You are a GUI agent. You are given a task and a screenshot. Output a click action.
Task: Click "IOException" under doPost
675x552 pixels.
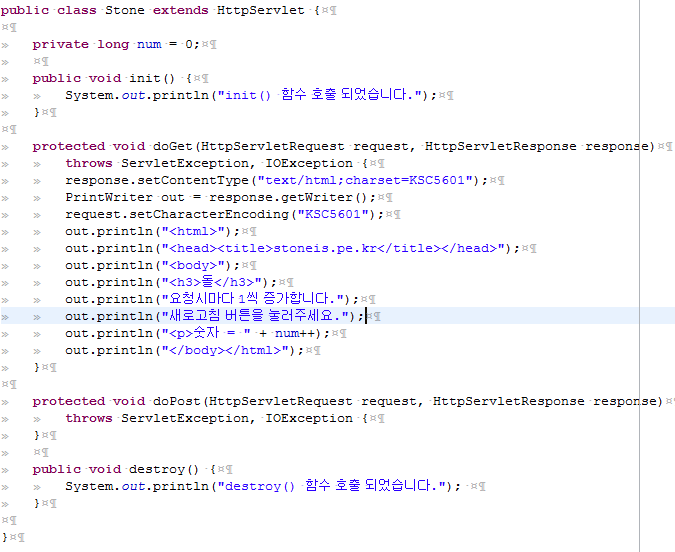pos(309,418)
